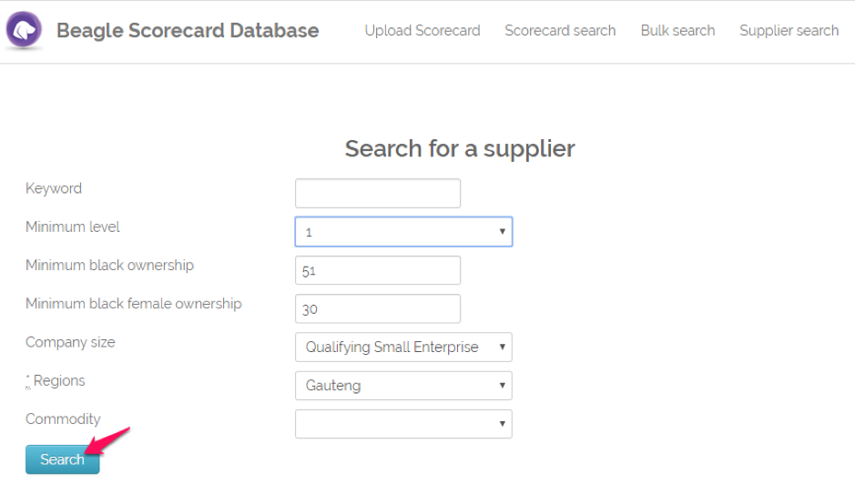The width and height of the screenshot is (855, 504).
Task: Go to Upload Scorecard page
Action: 422,31
